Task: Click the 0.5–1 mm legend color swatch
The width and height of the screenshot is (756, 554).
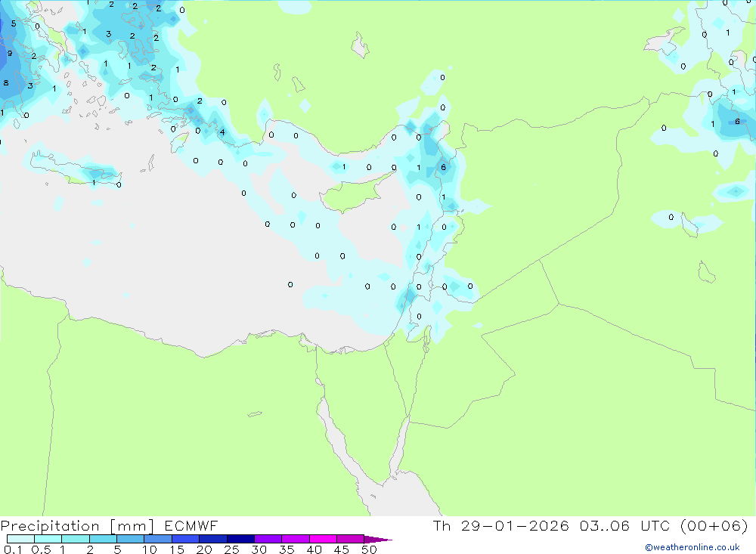Action: pyautogui.click(x=48, y=539)
